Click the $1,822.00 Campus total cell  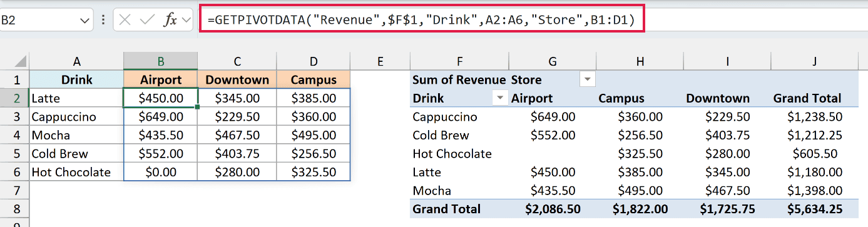(x=640, y=209)
